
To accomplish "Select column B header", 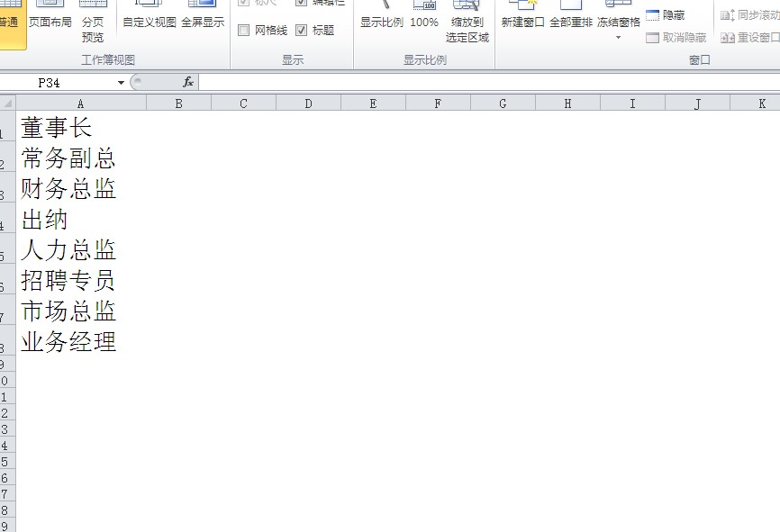I will point(179,104).
